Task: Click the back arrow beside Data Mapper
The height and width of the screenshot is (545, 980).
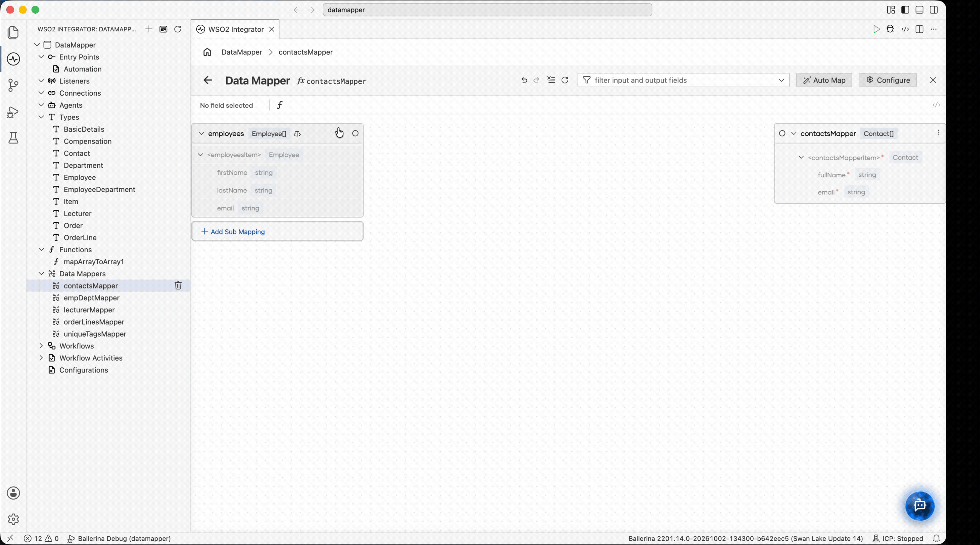Action: click(x=208, y=80)
